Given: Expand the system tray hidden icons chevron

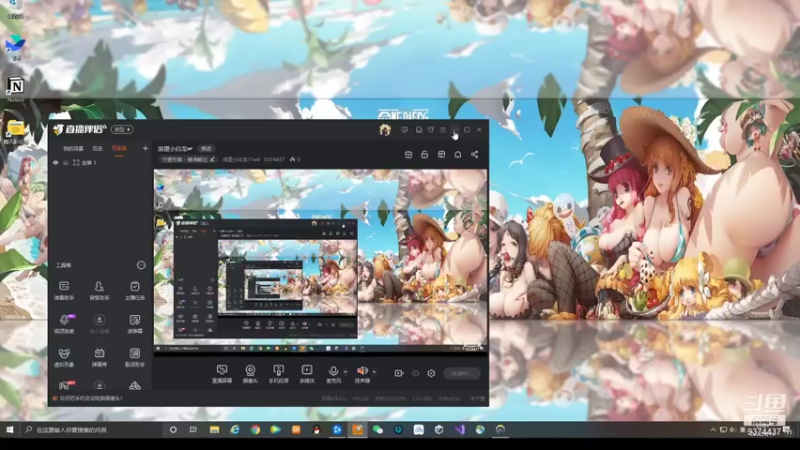Looking at the screenshot, I should coord(713,430).
